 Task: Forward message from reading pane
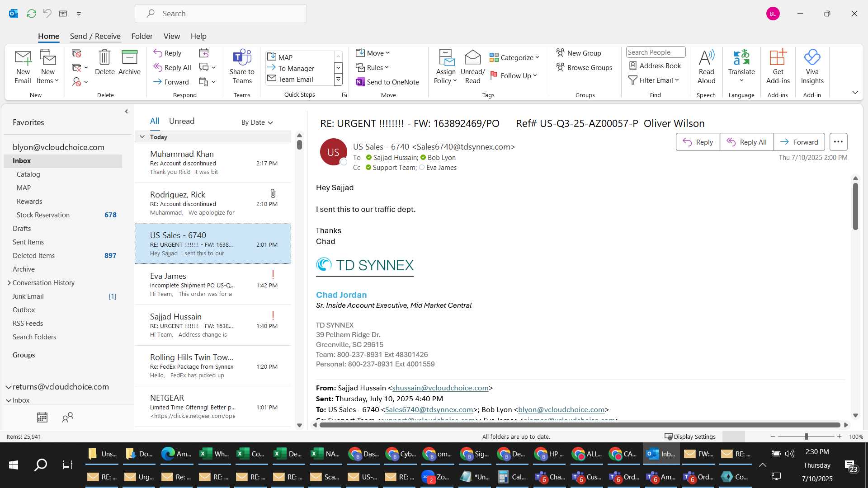point(799,142)
